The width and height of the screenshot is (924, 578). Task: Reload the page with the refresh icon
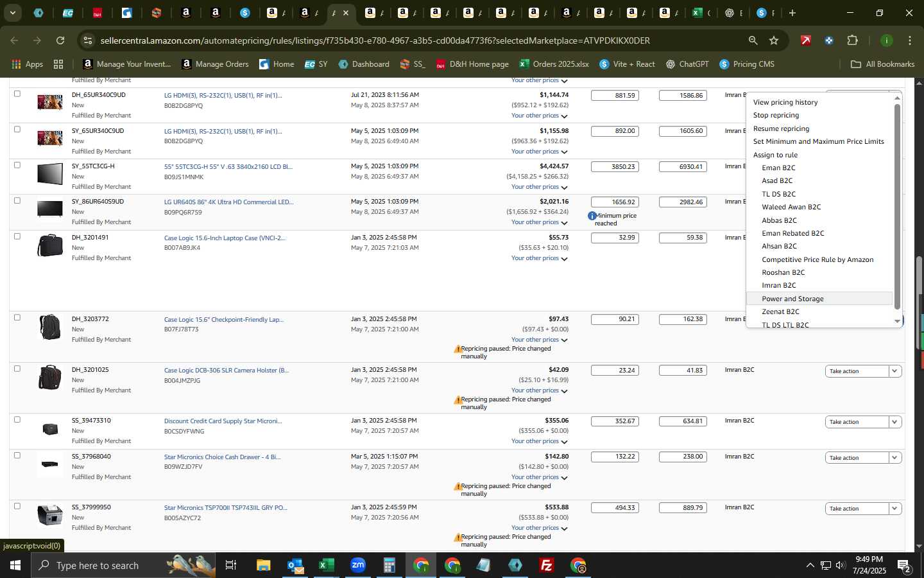[x=60, y=40]
